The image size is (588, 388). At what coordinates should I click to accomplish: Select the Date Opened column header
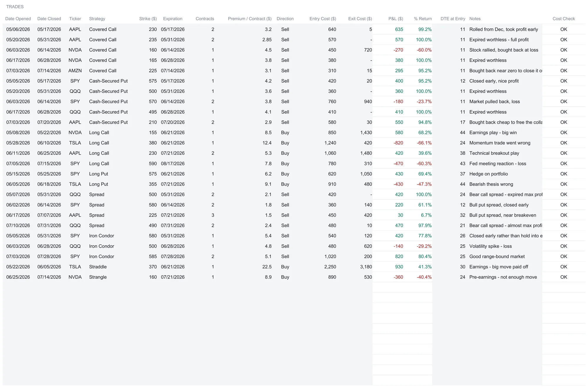[18, 19]
